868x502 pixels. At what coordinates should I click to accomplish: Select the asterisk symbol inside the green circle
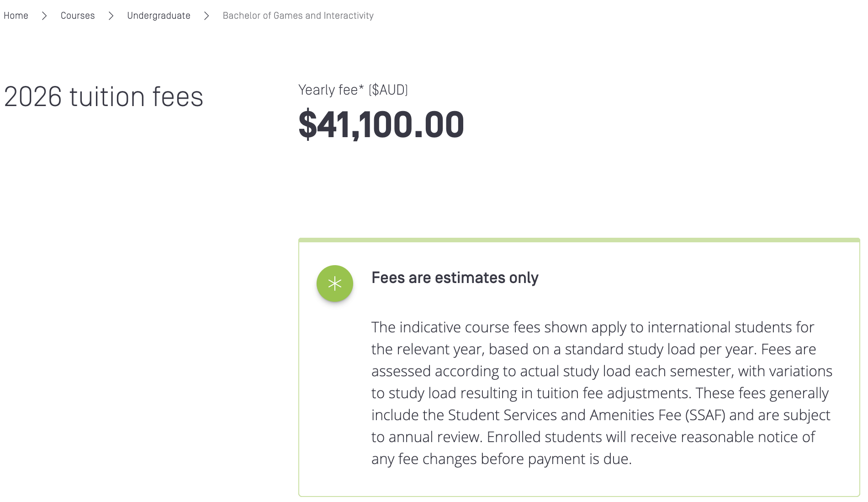pos(335,283)
